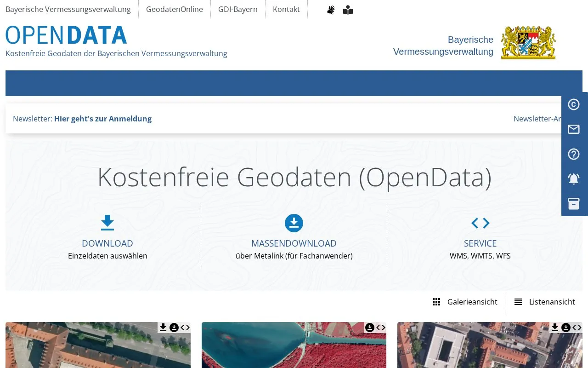Click the envelope contact sidebar icon
The height and width of the screenshot is (368, 588).
coord(574,129)
